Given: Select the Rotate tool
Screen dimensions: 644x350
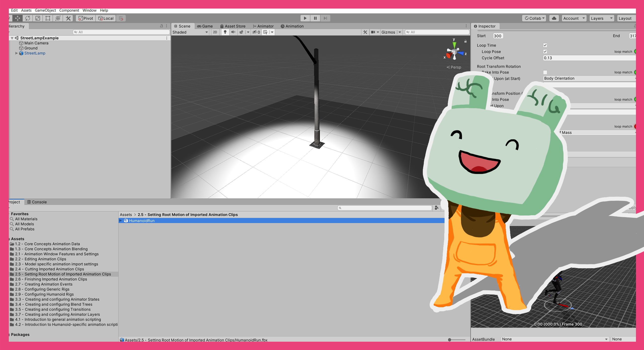Looking at the screenshot, I should pyautogui.click(x=28, y=18).
